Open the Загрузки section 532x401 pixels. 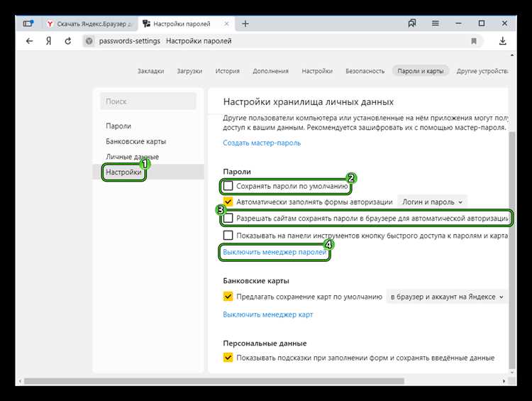pyautogui.click(x=189, y=71)
